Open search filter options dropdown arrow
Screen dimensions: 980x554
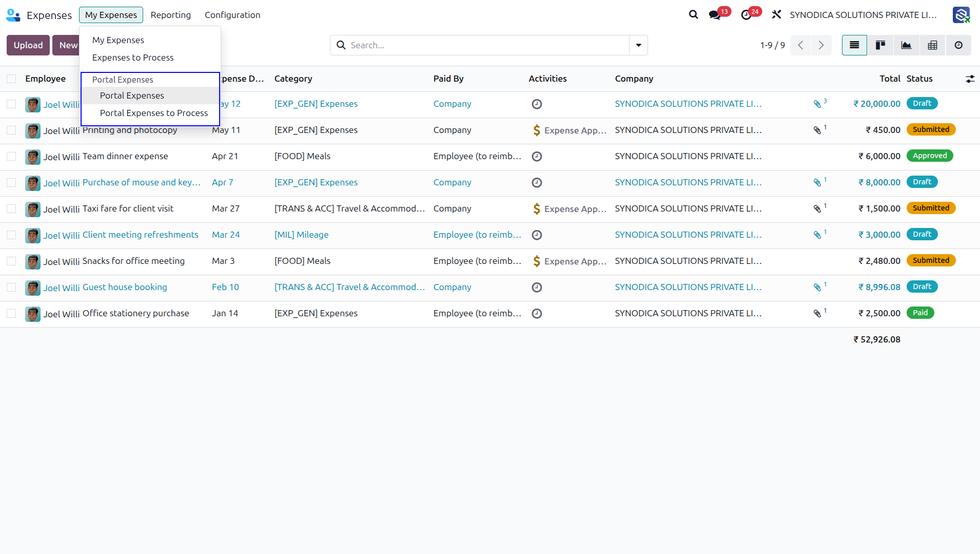click(x=638, y=45)
